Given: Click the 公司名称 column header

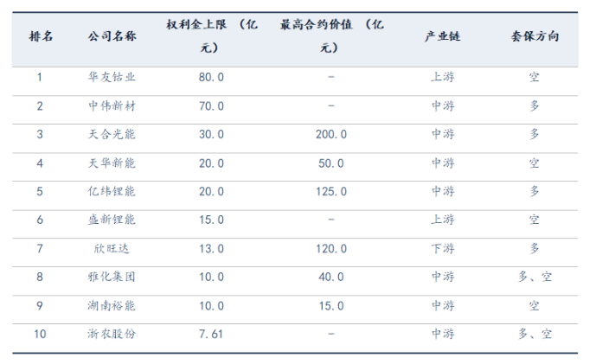Looking at the screenshot, I should [112, 36].
